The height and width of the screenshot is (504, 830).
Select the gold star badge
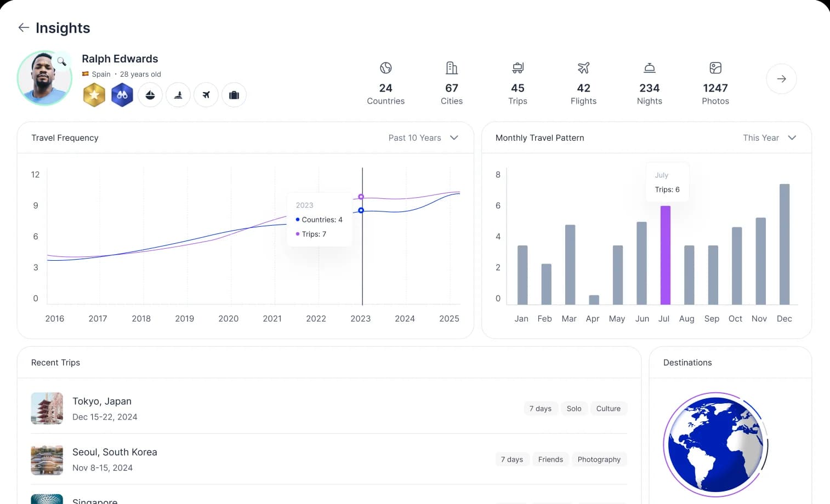94,95
